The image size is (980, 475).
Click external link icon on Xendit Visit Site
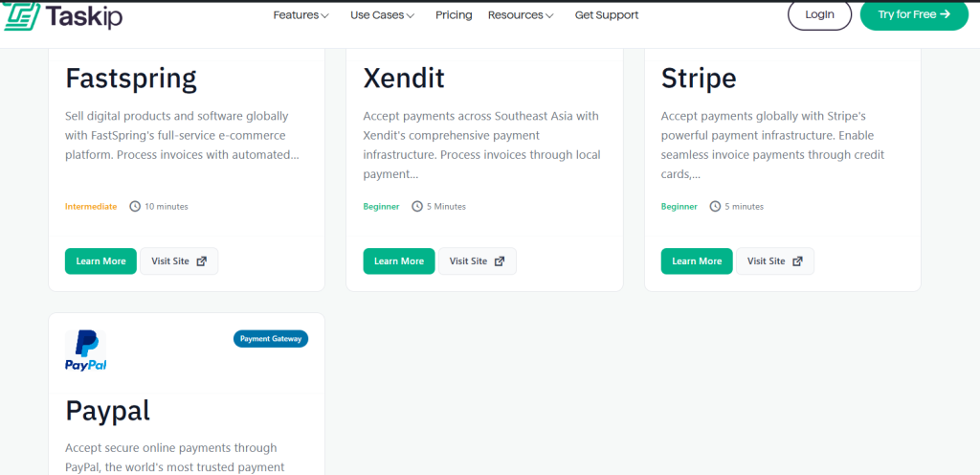tap(500, 261)
